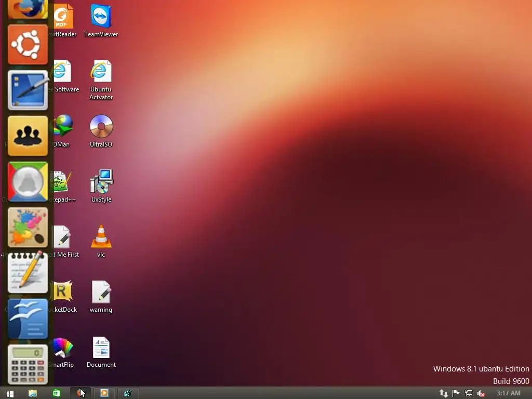Open the Foxit Reader desktop shortcut

click(64, 21)
